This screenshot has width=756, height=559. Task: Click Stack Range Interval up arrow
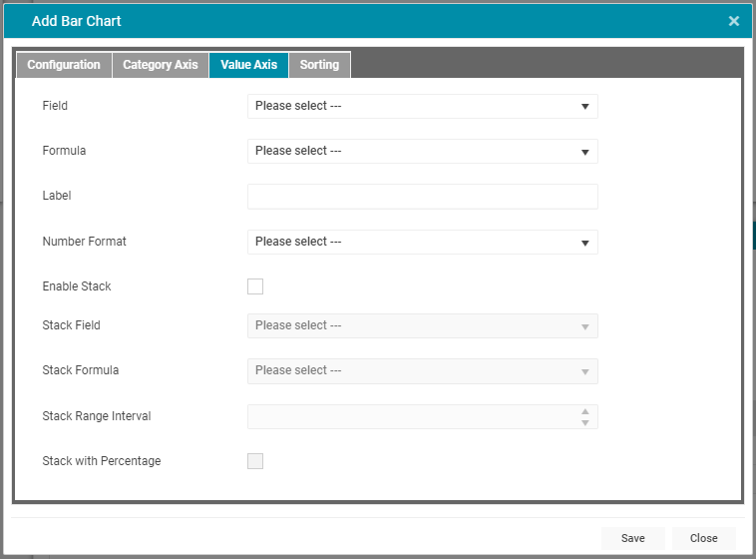point(584,412)
